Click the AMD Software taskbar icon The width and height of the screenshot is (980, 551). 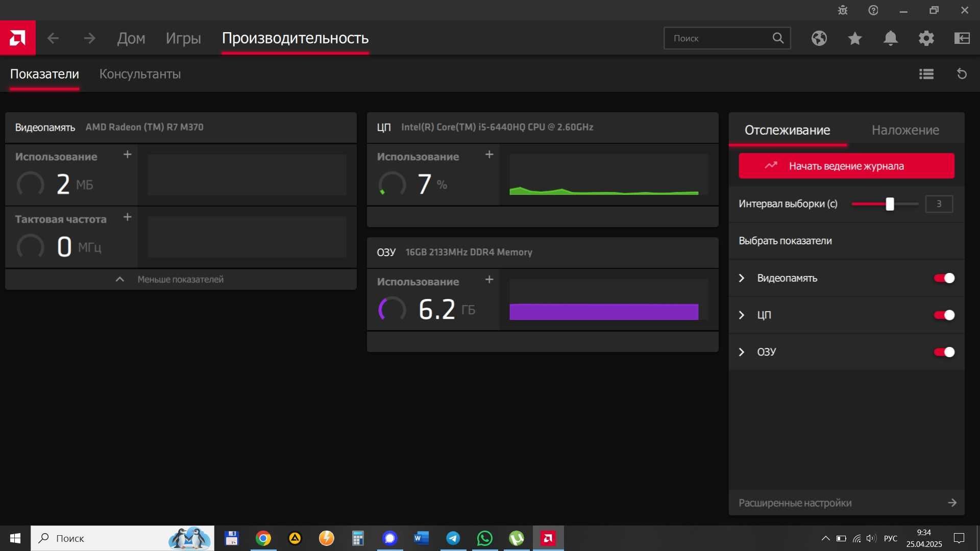[x=548, y=538]
